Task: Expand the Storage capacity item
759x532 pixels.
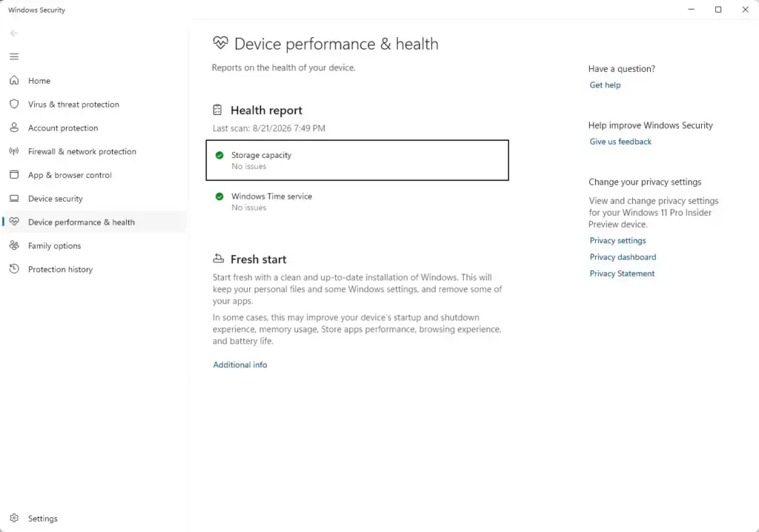Action: pos(357,160)
